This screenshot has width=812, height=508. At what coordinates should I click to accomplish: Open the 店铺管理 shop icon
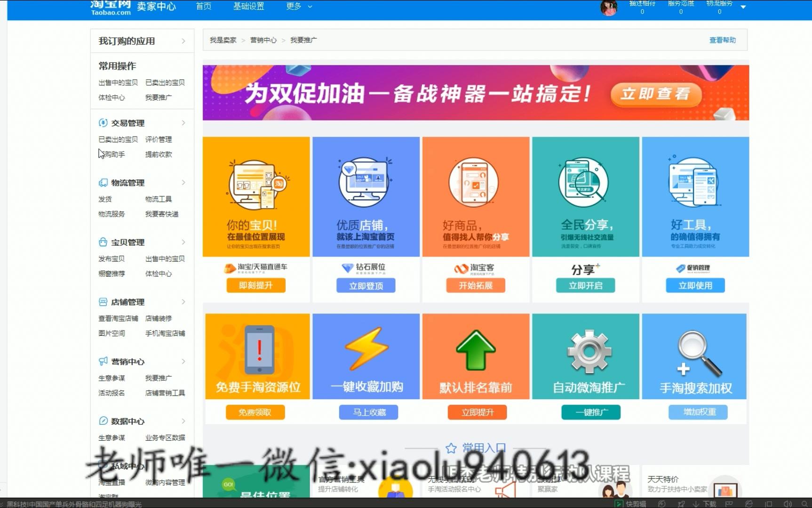(x=103, y=302)
